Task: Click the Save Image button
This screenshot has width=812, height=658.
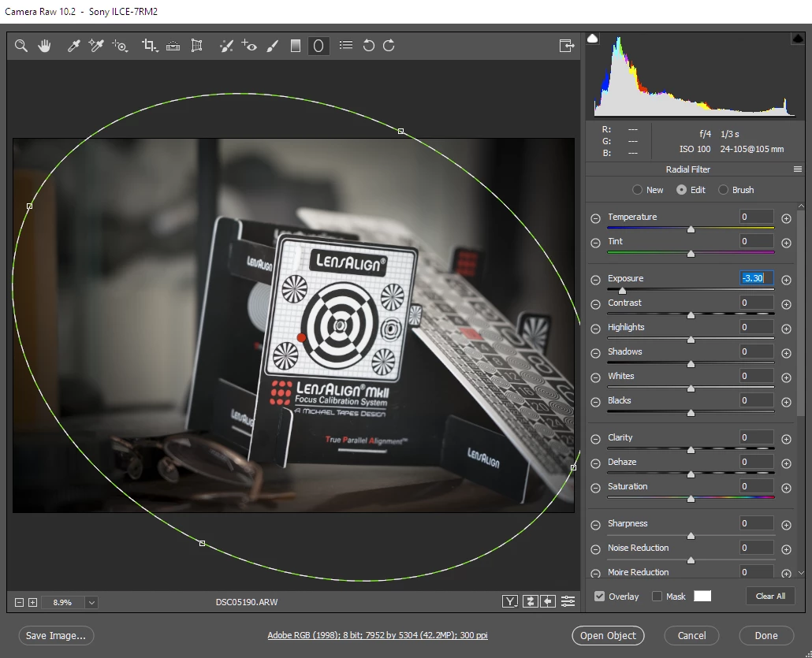Action: coord(56,635)
